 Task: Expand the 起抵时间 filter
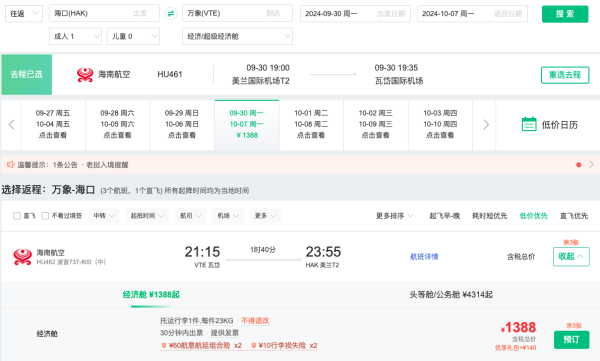click(x=147, y=216)
